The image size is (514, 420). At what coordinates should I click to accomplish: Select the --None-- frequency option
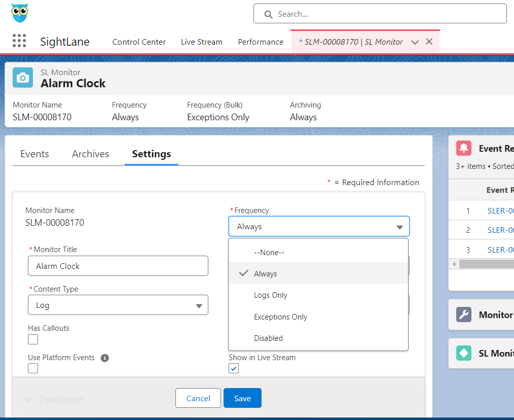point(318,252)
